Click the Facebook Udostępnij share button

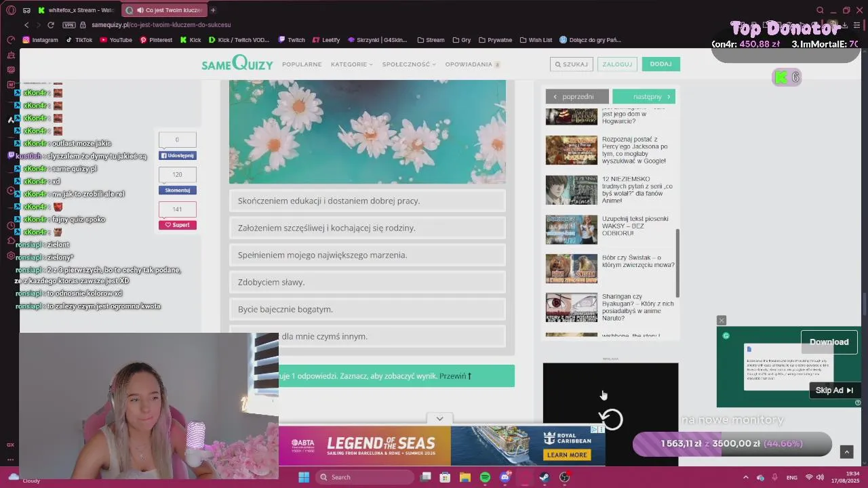(x=178, y=155)
